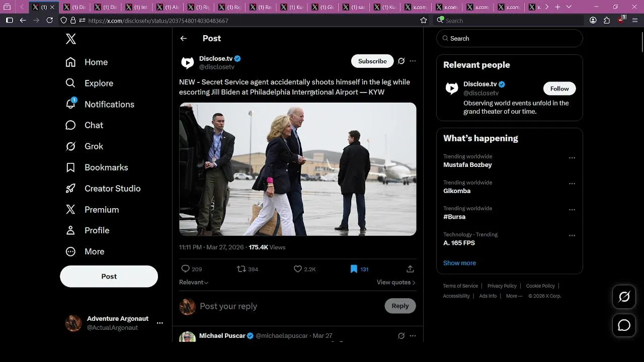This screenshot has width=644, height=362.
Task: Click the Grok explain icon beside Subscribe
Action: click(401, 61)
